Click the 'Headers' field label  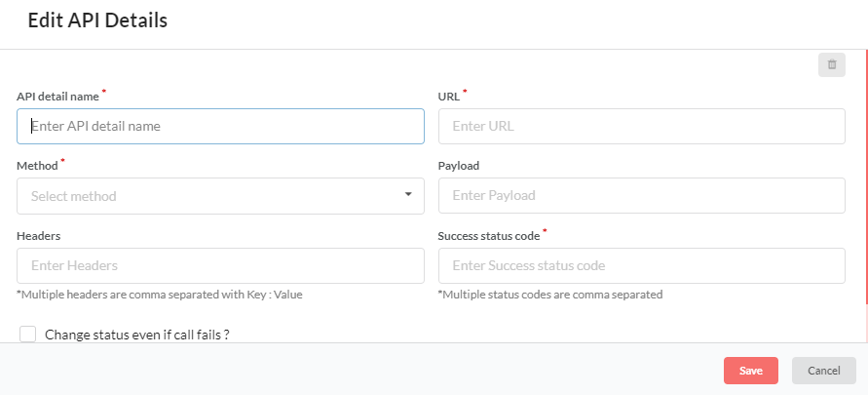(x=39, y=235)
